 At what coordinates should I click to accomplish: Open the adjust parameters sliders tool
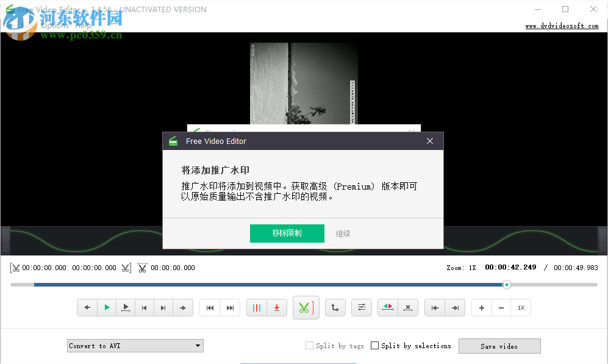click(362, 307)
